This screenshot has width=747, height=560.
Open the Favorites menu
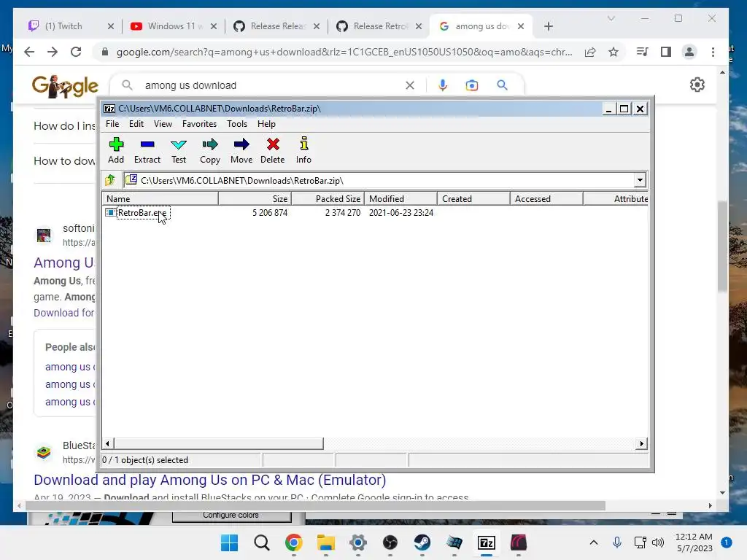tap(199, 124)
